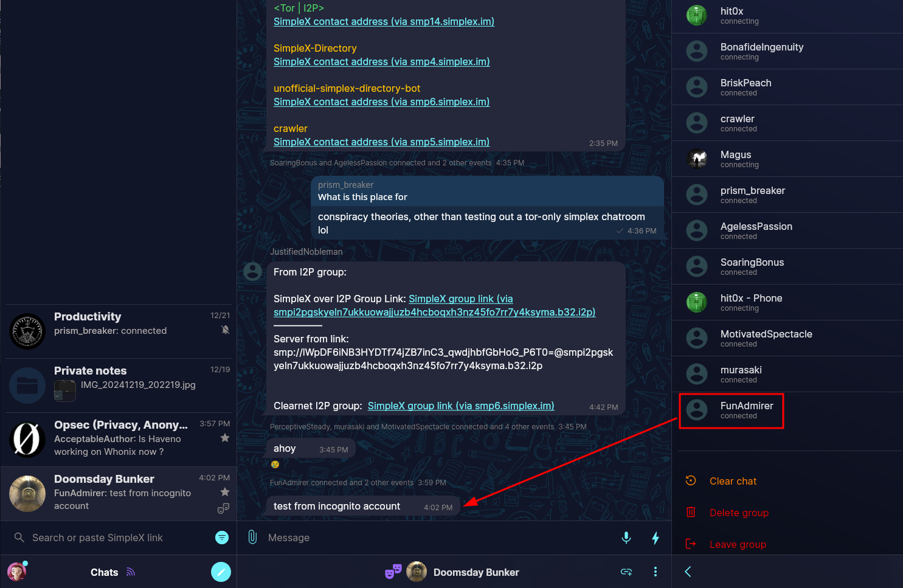Click the muted bell icon on Productivity chat
Screen dimensions: 903x588
[x=225, y=330]
